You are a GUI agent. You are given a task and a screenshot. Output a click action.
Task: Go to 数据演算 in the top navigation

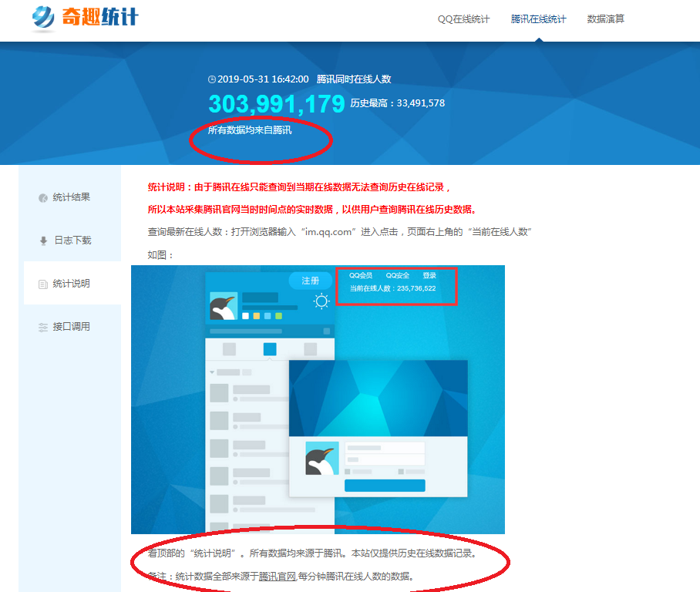click(x=605, y=19)
